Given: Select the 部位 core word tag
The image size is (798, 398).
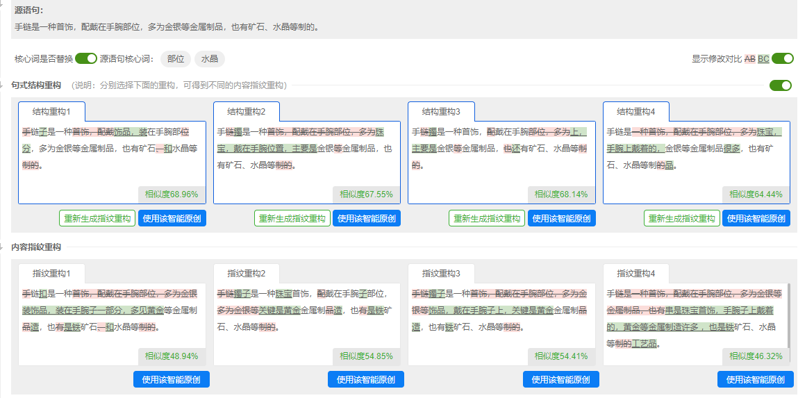Looking at the screenshot, I should 176,59.
